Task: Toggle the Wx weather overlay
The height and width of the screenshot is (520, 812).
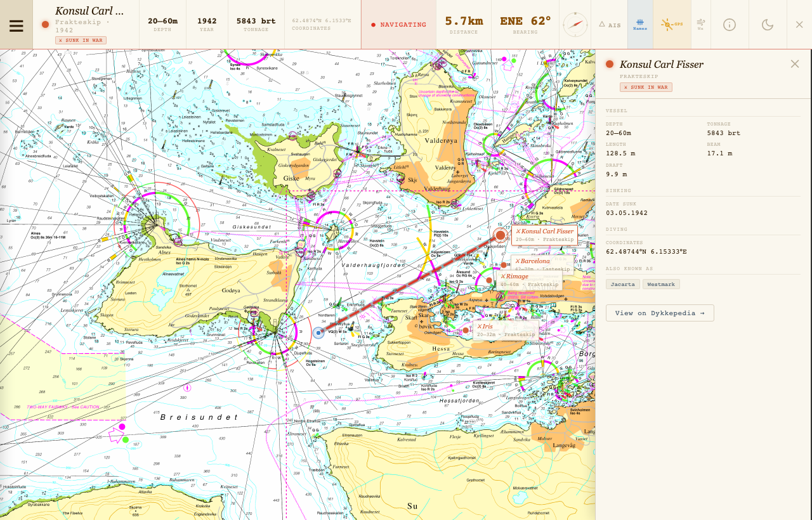Action: 701,25
